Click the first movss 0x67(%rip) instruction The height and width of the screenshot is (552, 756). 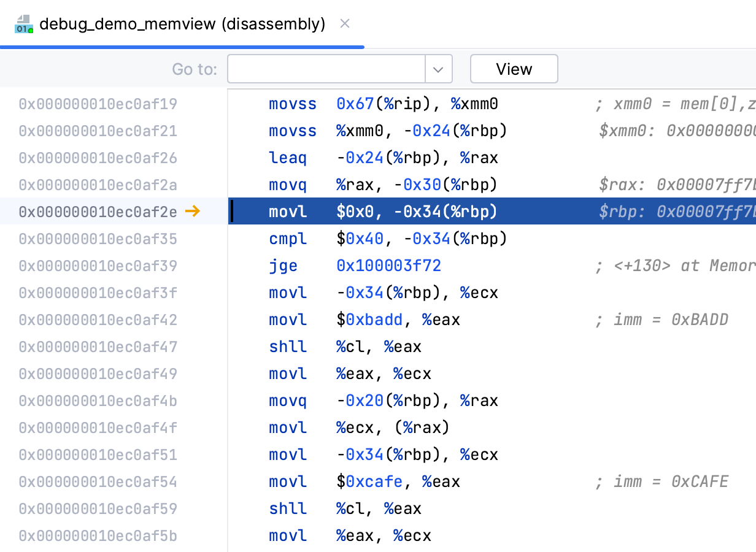point(383,104)
